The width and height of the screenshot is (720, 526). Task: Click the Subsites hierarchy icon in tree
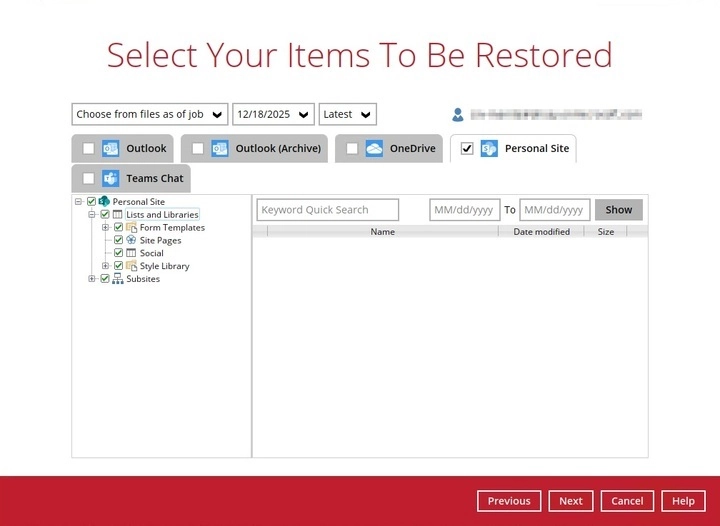118,279
